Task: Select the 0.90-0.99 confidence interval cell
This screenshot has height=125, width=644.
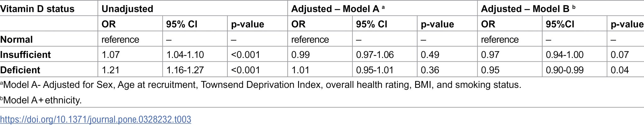Action: (565, 70)
